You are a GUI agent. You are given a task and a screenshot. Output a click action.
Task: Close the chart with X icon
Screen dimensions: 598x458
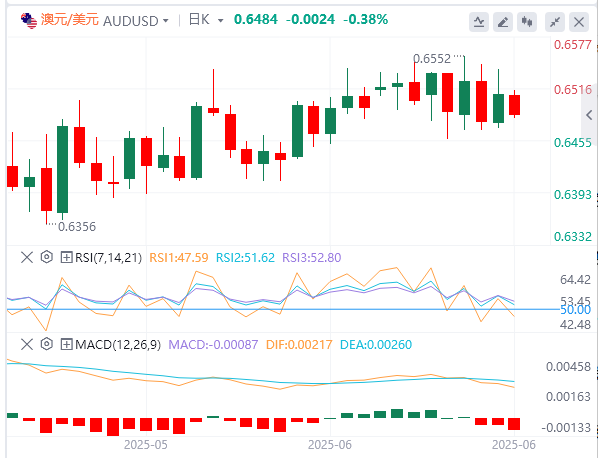pos(579,22)
